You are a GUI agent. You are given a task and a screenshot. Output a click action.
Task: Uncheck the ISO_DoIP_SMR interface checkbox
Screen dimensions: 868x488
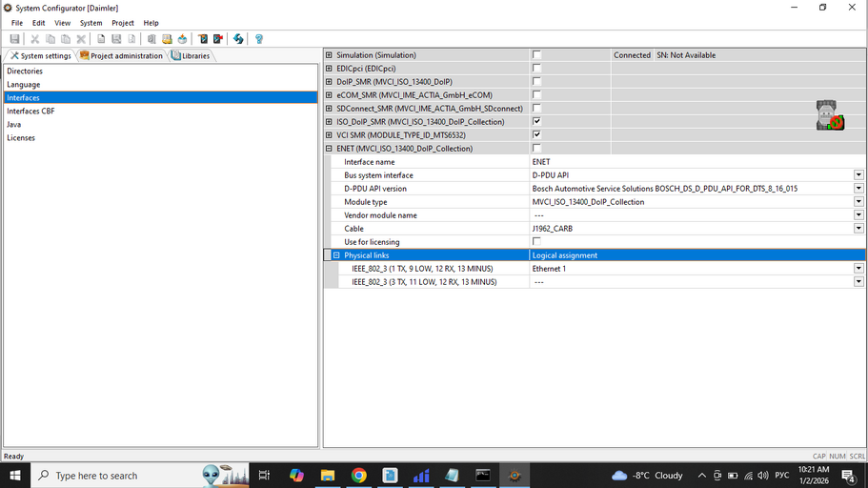[536, 121]
